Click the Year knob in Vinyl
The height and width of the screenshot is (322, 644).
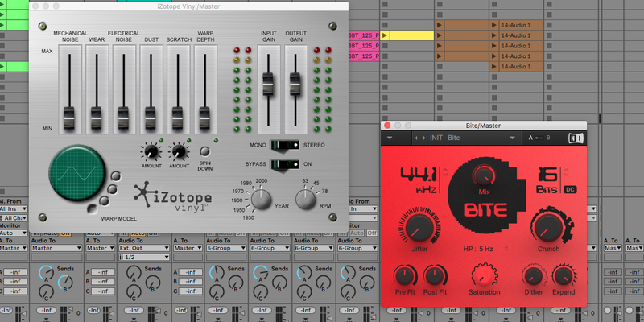[261, 200]
